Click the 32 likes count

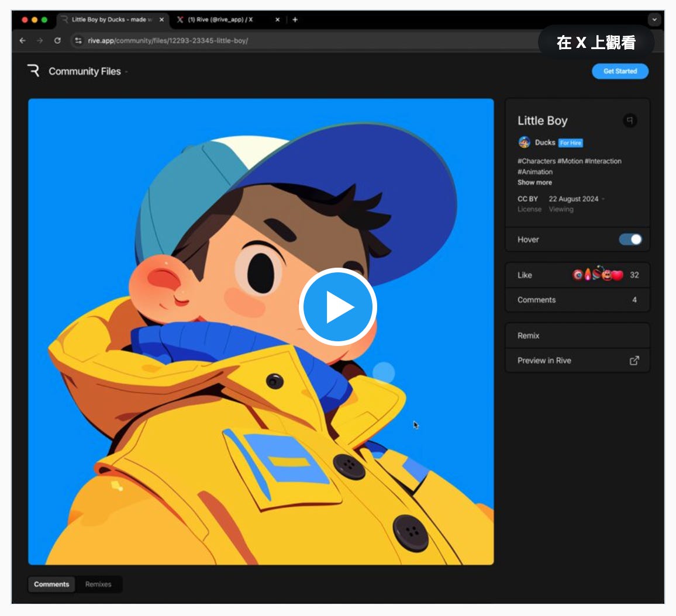point(634,275)
